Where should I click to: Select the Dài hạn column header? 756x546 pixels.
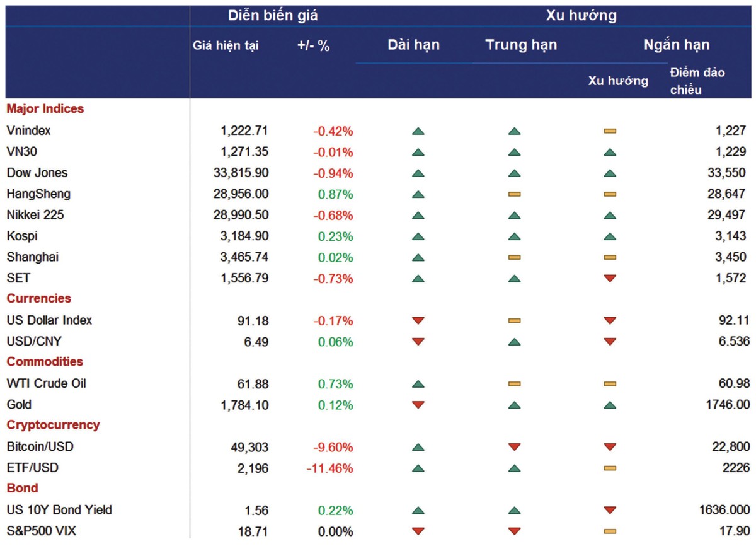[413, 45]
